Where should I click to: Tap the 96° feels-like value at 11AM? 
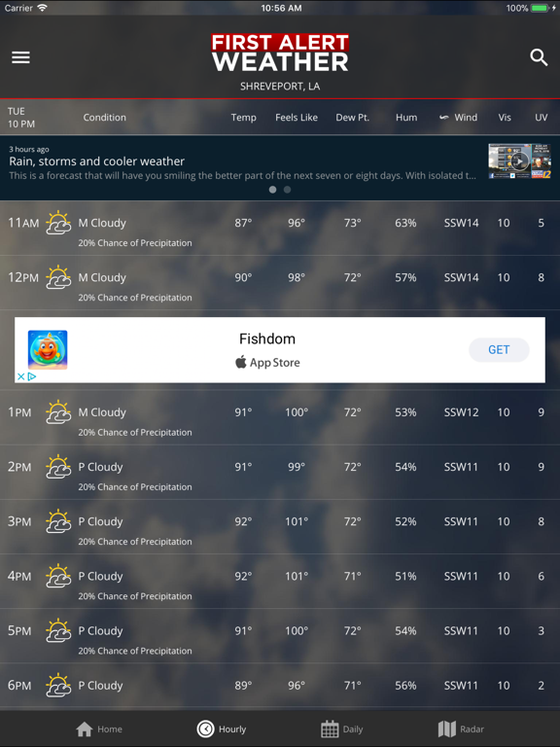point(297,223)
